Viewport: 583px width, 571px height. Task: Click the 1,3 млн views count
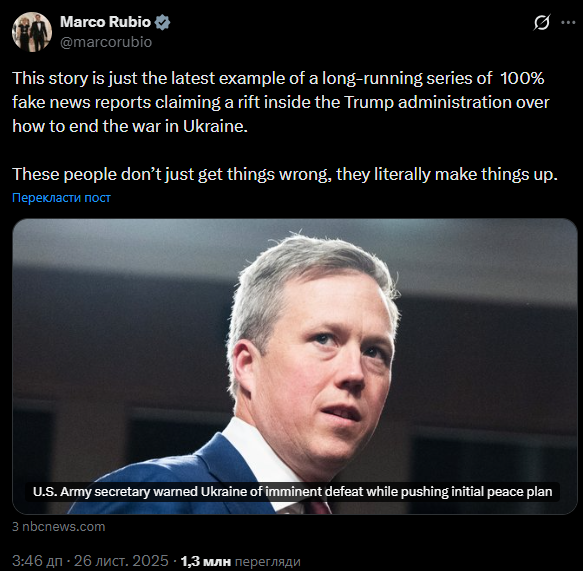click(206, 561)
